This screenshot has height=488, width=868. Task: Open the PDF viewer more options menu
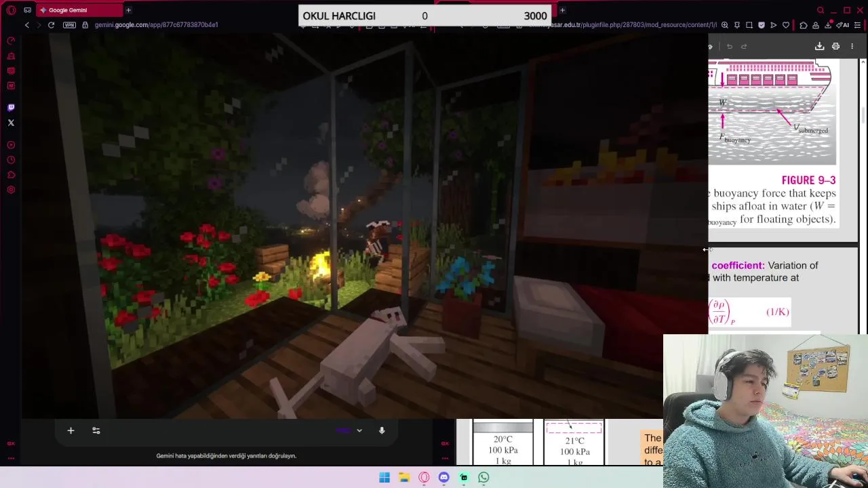(852, 46)
